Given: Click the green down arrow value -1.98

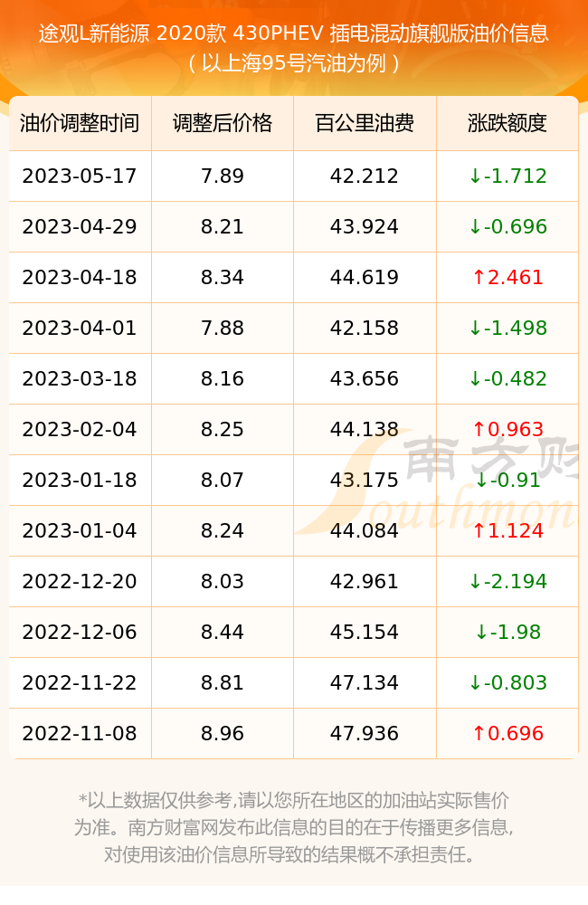Looking at the screenshot, I should tap(507, 632).
